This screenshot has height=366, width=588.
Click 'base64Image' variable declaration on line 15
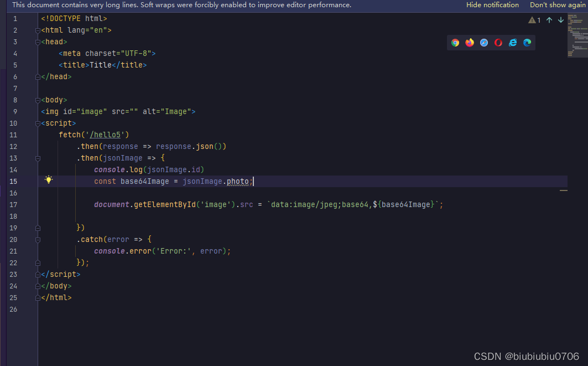pos(145,181)
